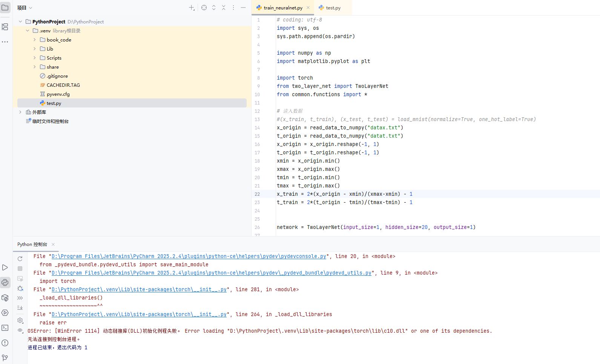Screen dimensions: 600x364
Task: Expand the Lib folder
Action: pyautogui.click(x=35, y=49)
